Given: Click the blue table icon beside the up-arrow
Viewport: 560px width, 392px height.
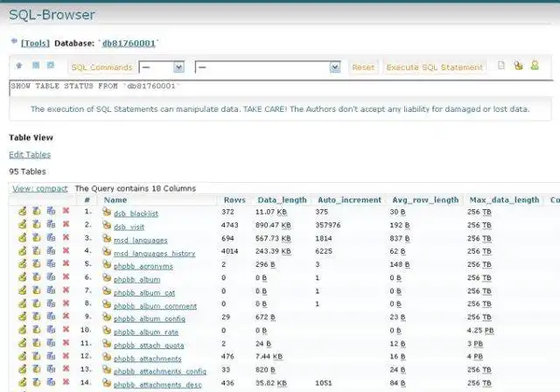Looking at the screenshot, I should pyautogui.click(x=36, y=65).
